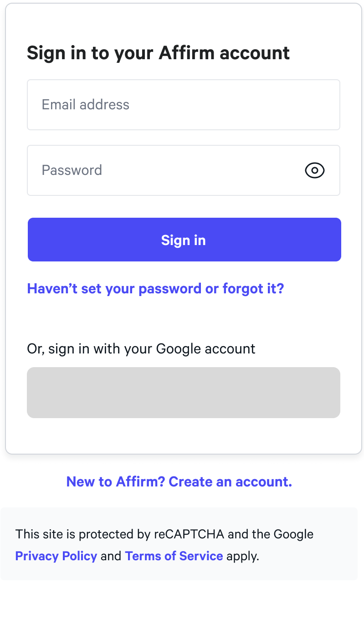
Task: Submit the login form via Sign in
Action: (184, 240)
